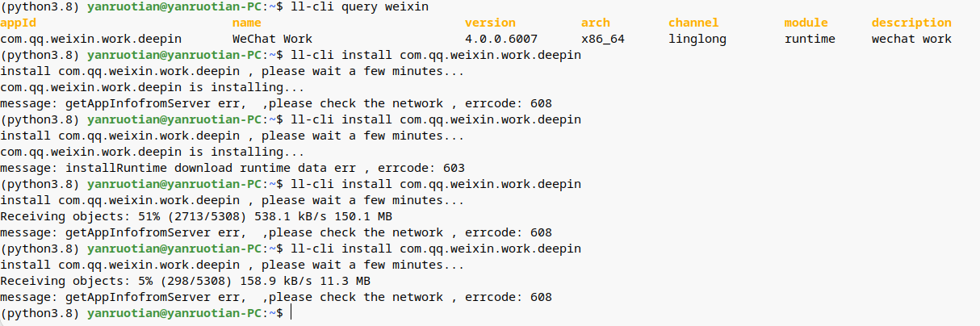Click the linglong channel value

pyautogui.click(x=697, y=39)
